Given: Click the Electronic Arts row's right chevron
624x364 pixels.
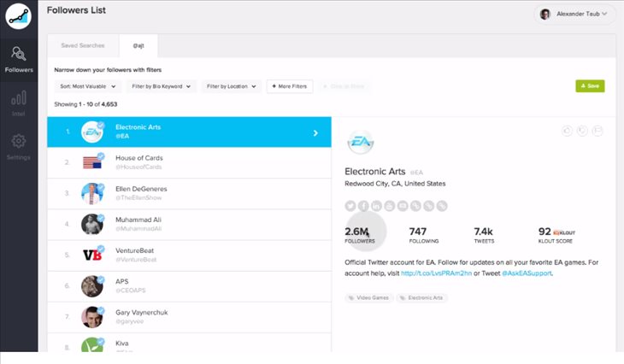Looking at the screenshot, I should tap(315, 133).
